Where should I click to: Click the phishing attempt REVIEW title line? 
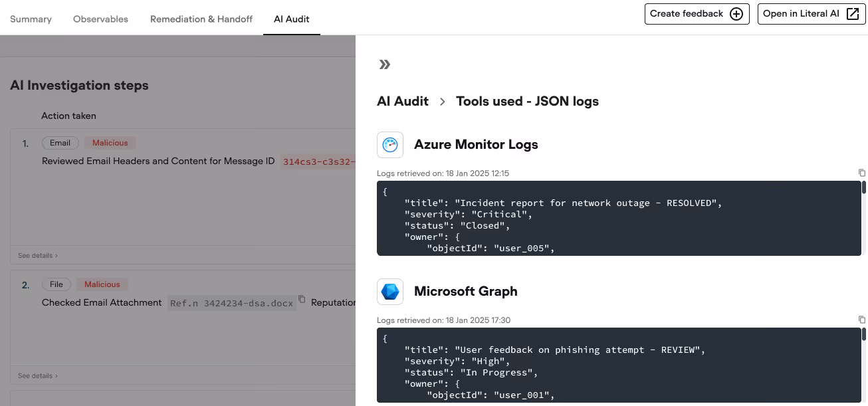click(555, 350)
